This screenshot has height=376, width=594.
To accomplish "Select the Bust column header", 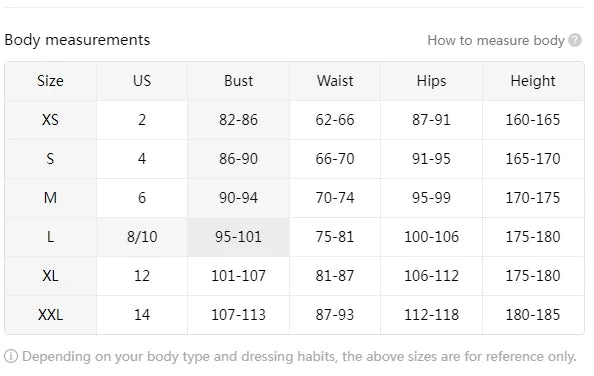I will click(238, 81).
